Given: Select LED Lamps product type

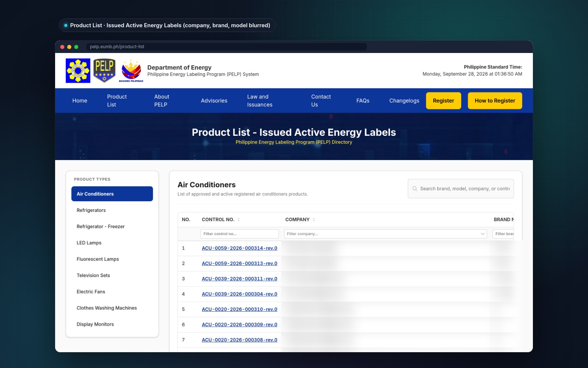Looking at the screenshot, I should (112, 243).
